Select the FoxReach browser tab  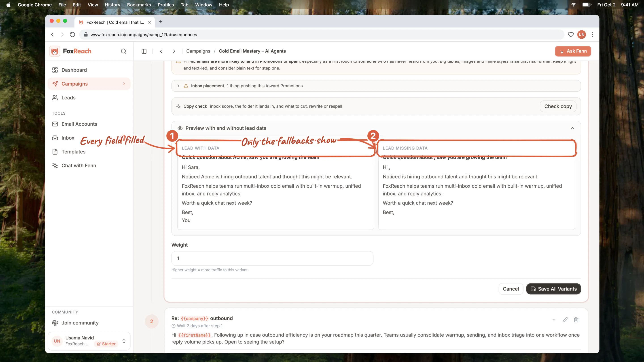point(115,22)
